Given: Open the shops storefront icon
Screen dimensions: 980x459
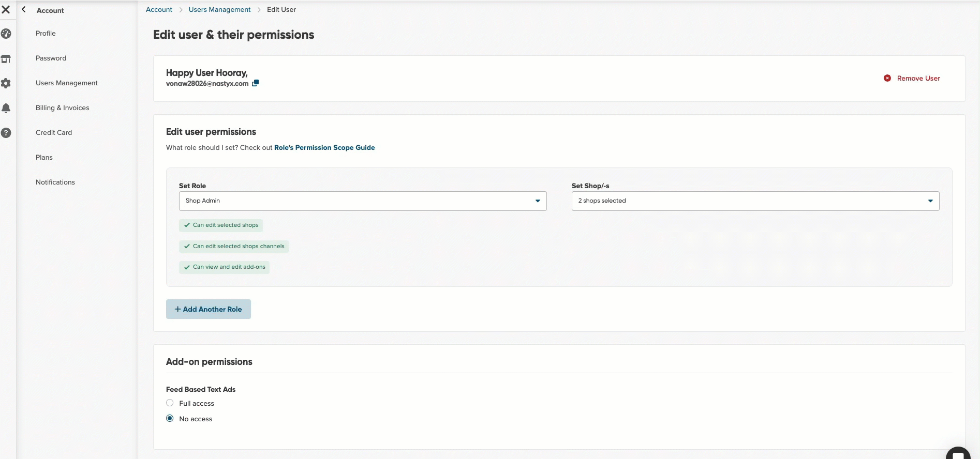Looking at the screenshot, I should point(6,58).
